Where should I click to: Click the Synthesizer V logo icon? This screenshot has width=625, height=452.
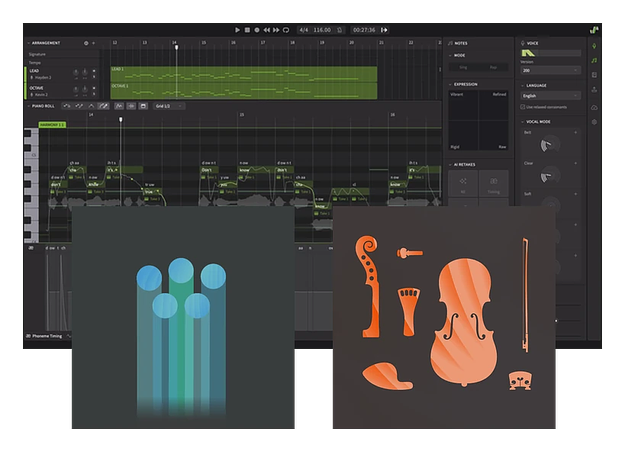(594, 30)
